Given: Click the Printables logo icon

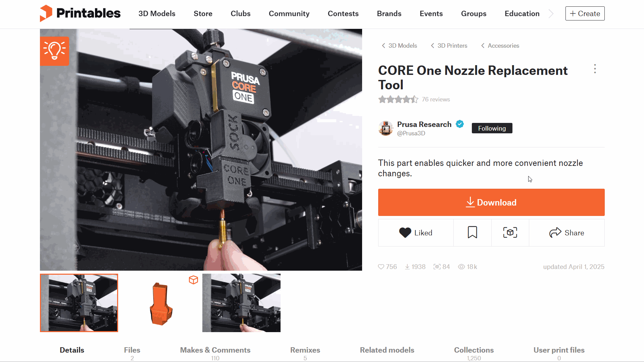Looking at the screenshot, I should (x=46, y=13).
